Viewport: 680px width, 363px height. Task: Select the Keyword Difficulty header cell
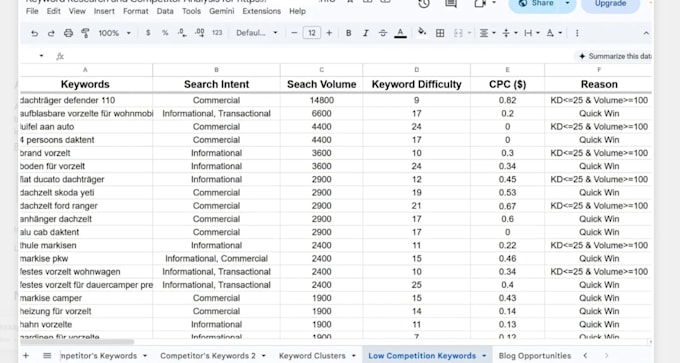tap(416, 84)
